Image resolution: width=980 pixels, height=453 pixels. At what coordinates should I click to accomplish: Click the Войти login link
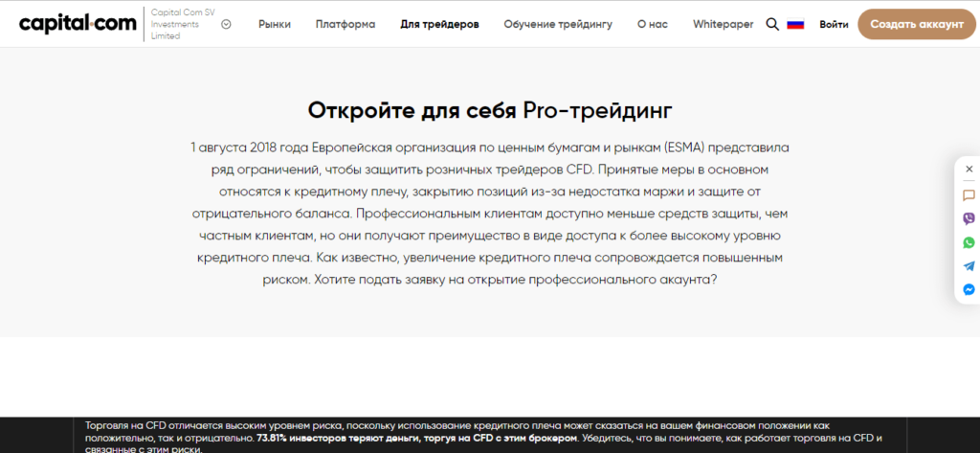834,24
